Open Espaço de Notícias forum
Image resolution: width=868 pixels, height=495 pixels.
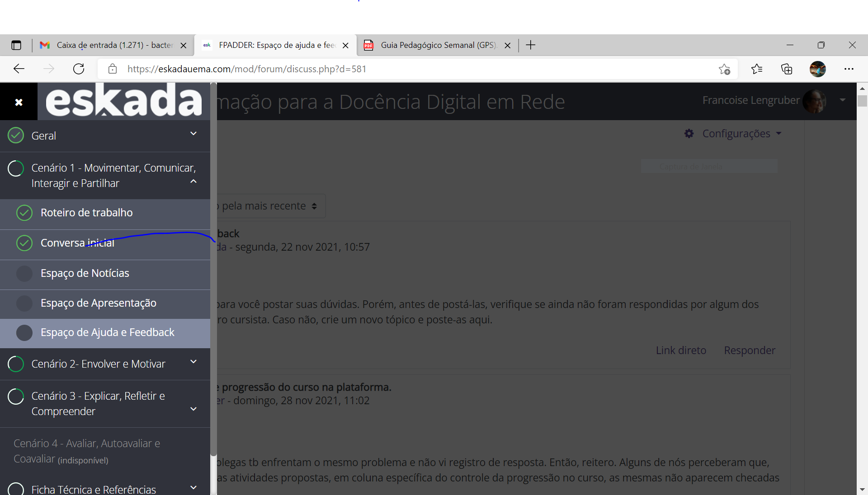pos(85,273)
